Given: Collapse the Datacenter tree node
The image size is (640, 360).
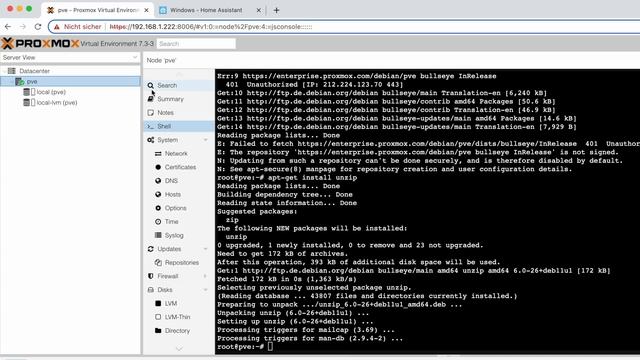Looking at the screenshot, I should [4, 71].
